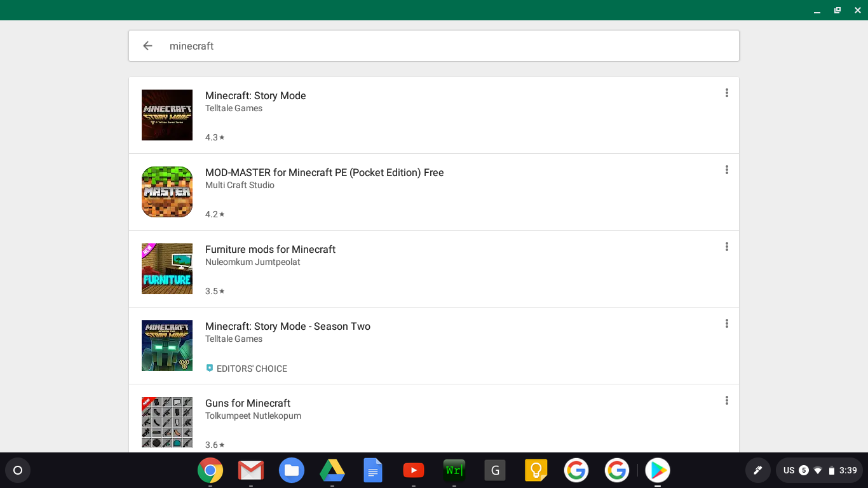Viewport: 868px width, 488px height.
Task: Click the 4.2 star rating of MOD-MASTER
Action: 215,214
